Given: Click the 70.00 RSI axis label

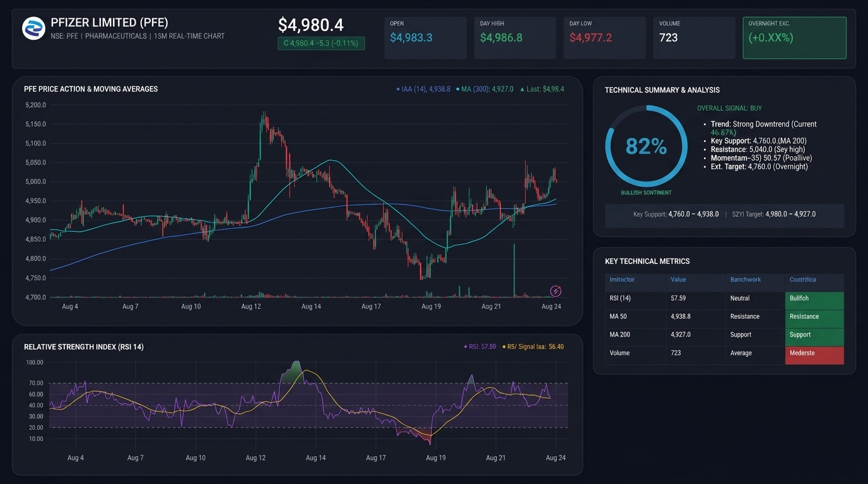Looking at the screenshot, I should click(35, 383).
